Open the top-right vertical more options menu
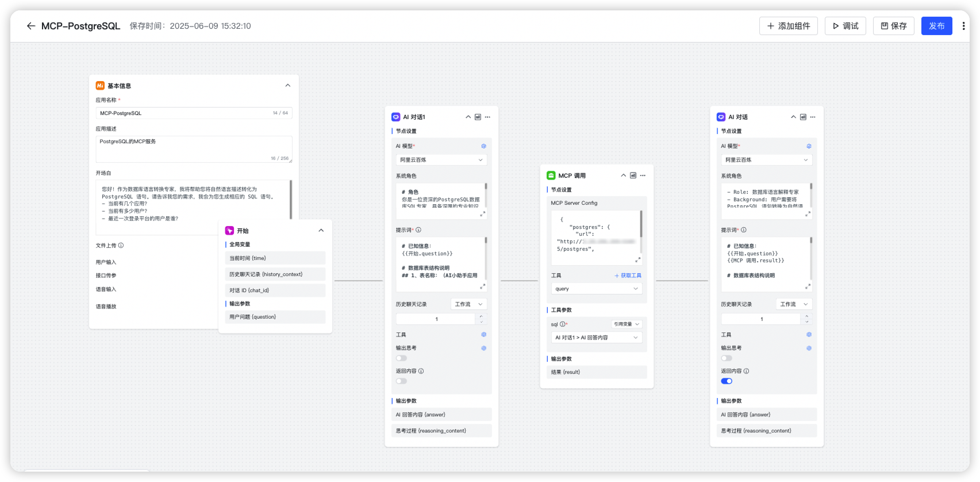The width and height of the screenshot is (980, 482). [963, 26]
